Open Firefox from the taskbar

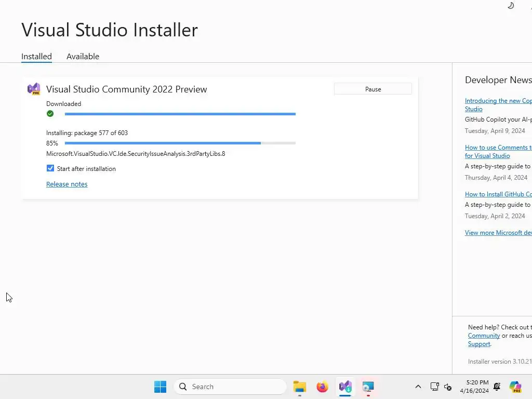point(322,387)
